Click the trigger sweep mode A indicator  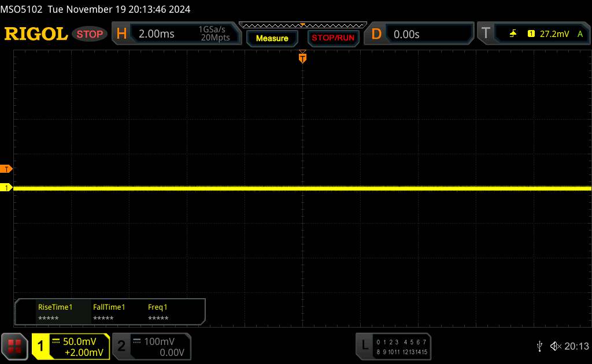[580, 34]
